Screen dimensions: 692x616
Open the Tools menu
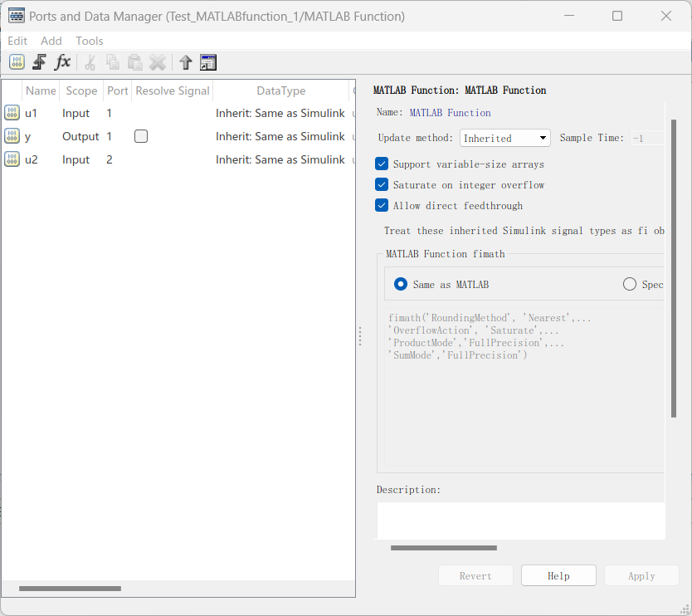pos(89,41)
